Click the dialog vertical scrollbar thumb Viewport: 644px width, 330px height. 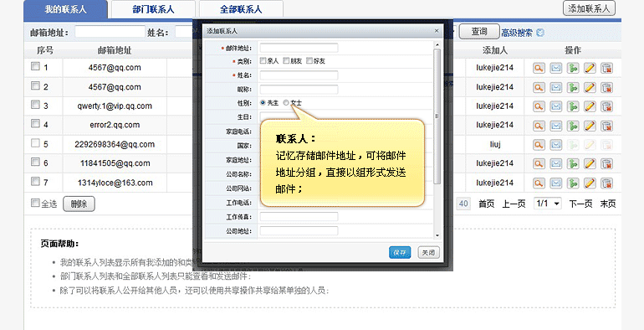coord(437,116)
